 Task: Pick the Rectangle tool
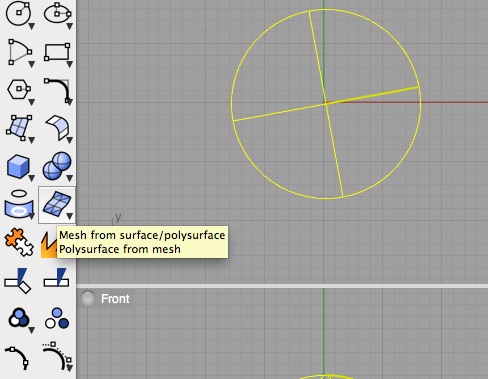point(57,52)
